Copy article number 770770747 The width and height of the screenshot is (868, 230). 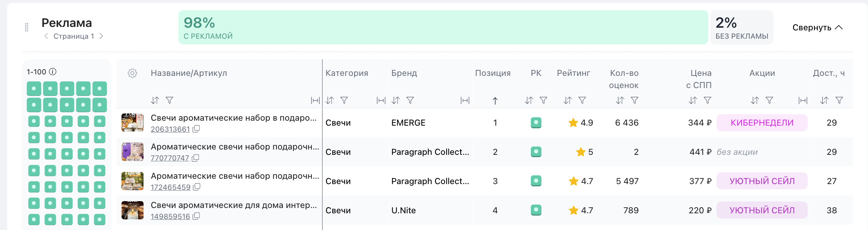point(196,158)
